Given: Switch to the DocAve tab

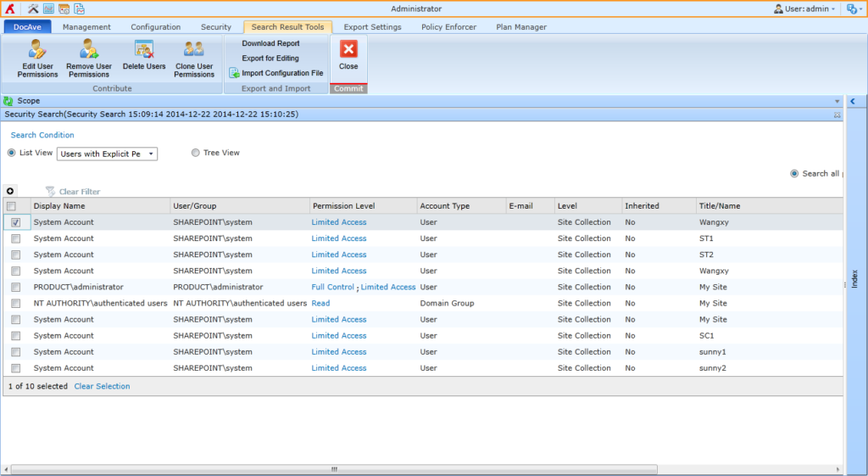Looking at the screenshot, I should [27, 26].
